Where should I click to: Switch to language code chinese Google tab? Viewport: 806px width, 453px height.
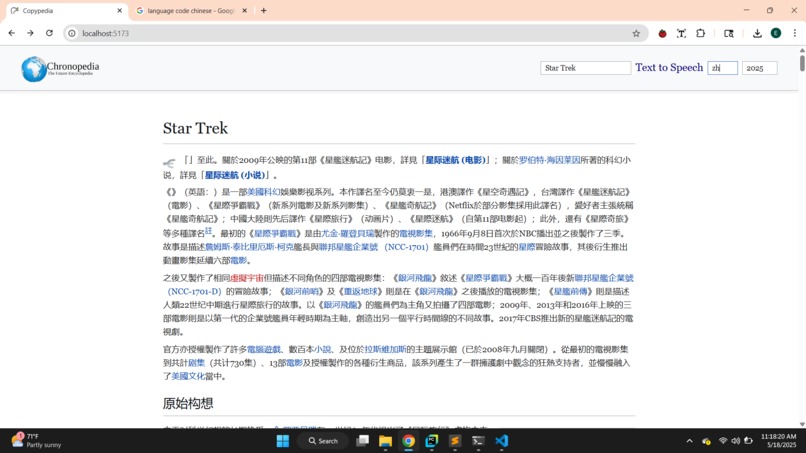pos(191,11)
